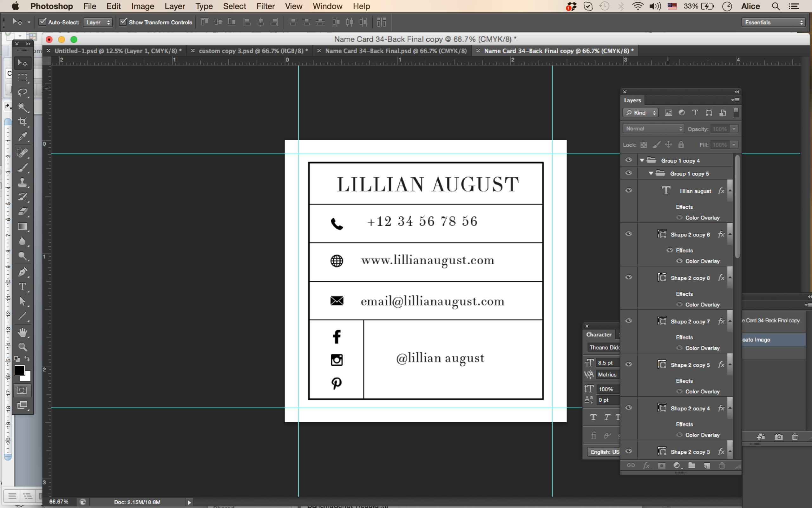
Task: Open the Fill slider dropdown arrow
Action: pyautogui.click(x=734, y=145)
